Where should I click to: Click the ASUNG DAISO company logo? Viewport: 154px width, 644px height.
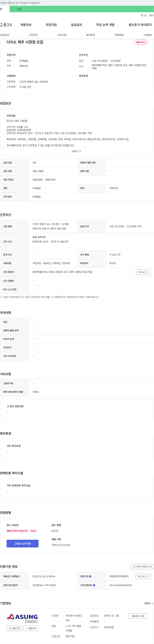[x=22, y=619]
